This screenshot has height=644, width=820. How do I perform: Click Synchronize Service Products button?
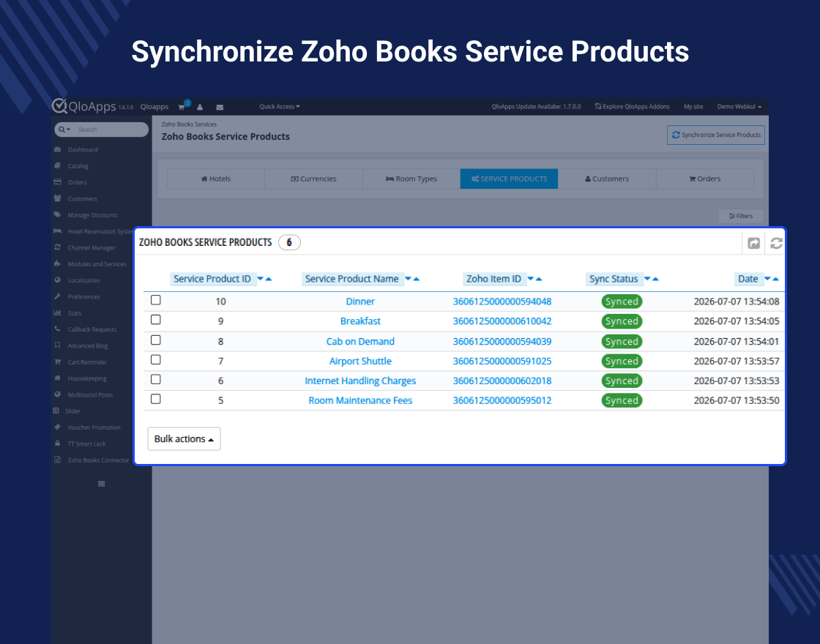click(716, 135)
